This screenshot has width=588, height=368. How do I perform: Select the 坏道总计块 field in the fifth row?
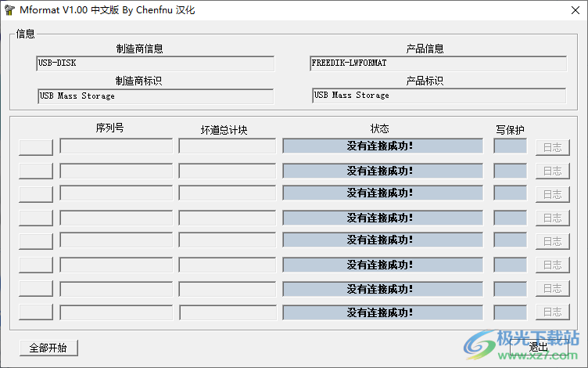coord(228,240)
